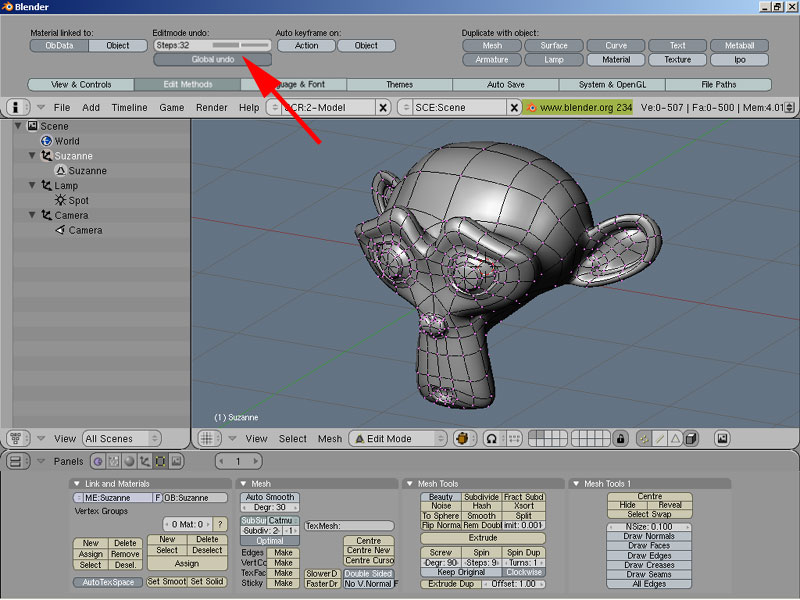Open the Shading context sphere icon

pyautogui.click(x=129, y=462)
